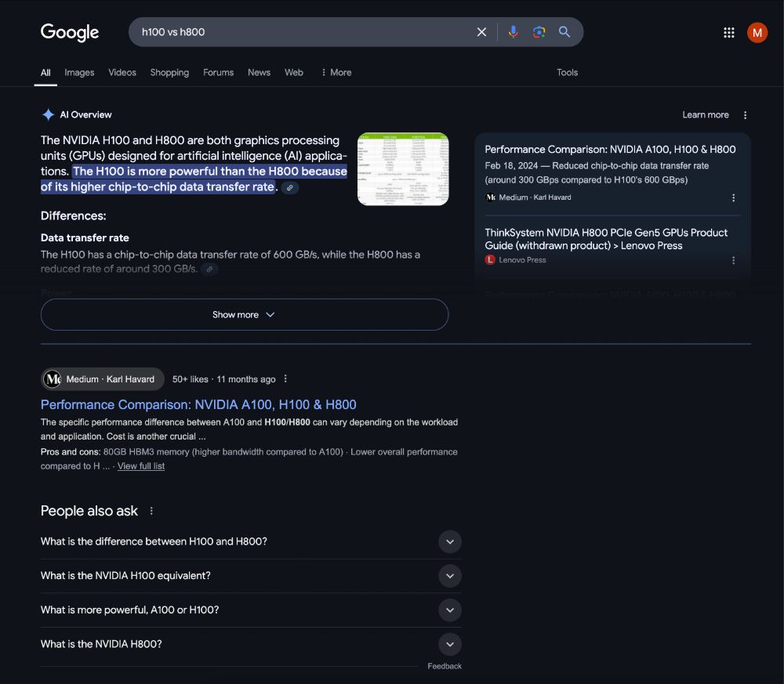Image resolution: width=784 pixels, height=684 pixels.
Task: Click link chip after 300 GB/s text
Action: pos(209,269)
